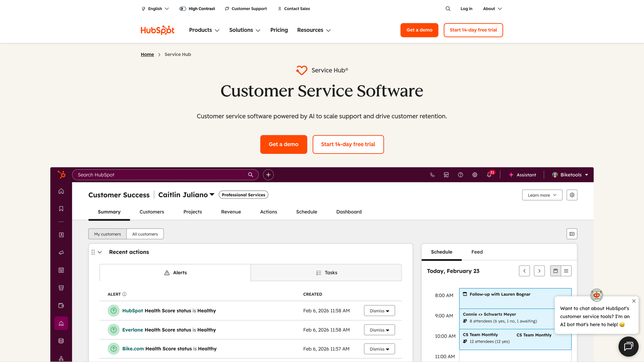This screenshot has width=644, height=362.
Task: Open the HubSpot Marketplace icon
Action: click(x=446, y=175)
